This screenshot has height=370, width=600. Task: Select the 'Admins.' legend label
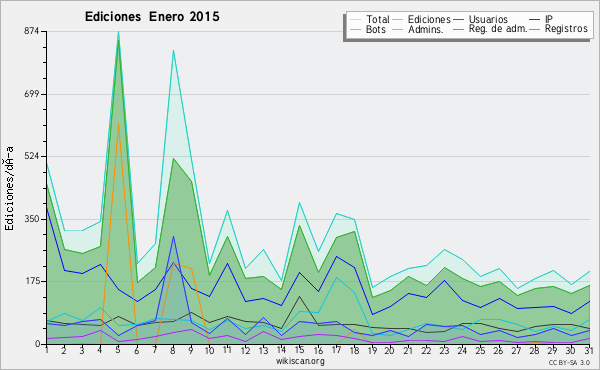click(x=426, y=29)
